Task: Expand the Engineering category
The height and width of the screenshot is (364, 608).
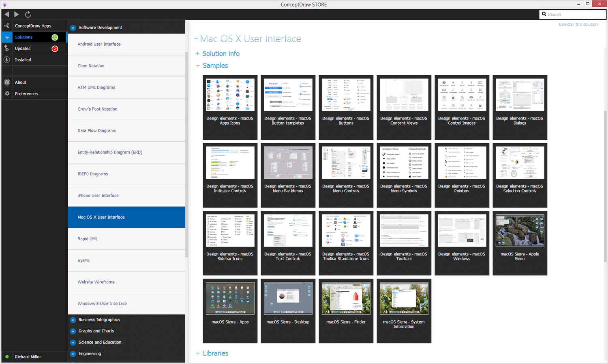Action: pyautogui.click(x=73, y=354)
